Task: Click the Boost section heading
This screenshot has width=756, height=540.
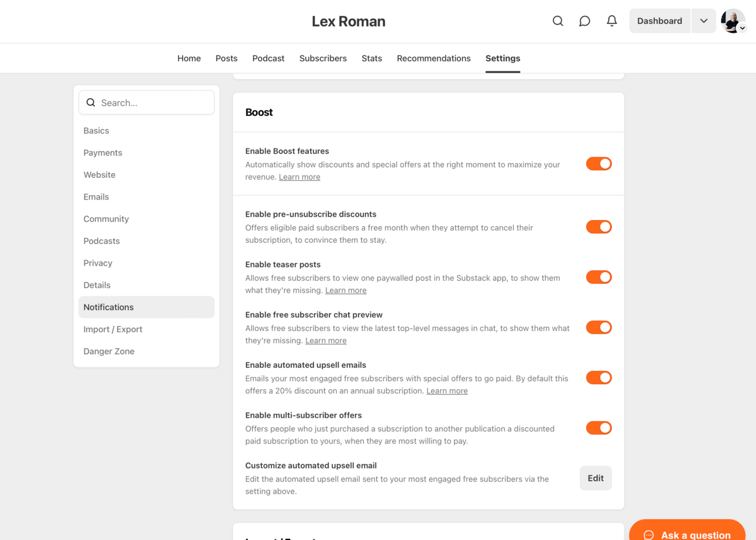Action: 259,112
